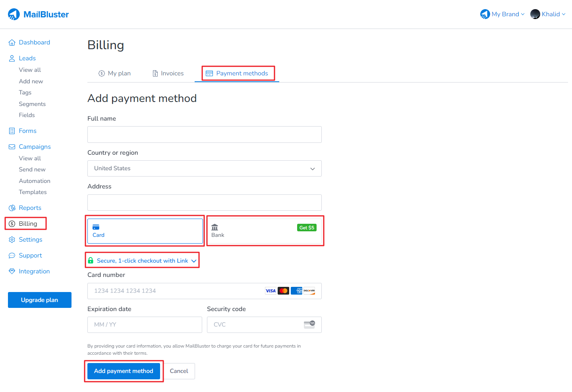Switch to the Invoices tab
Screen dimensions: 572x392
coord(168,73)
